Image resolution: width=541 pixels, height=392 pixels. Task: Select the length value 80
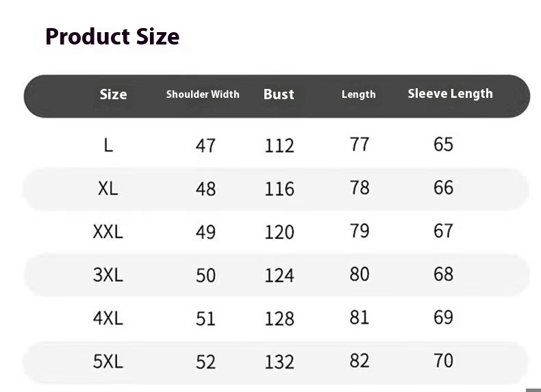pyautogui.click(x=360, y=274)
